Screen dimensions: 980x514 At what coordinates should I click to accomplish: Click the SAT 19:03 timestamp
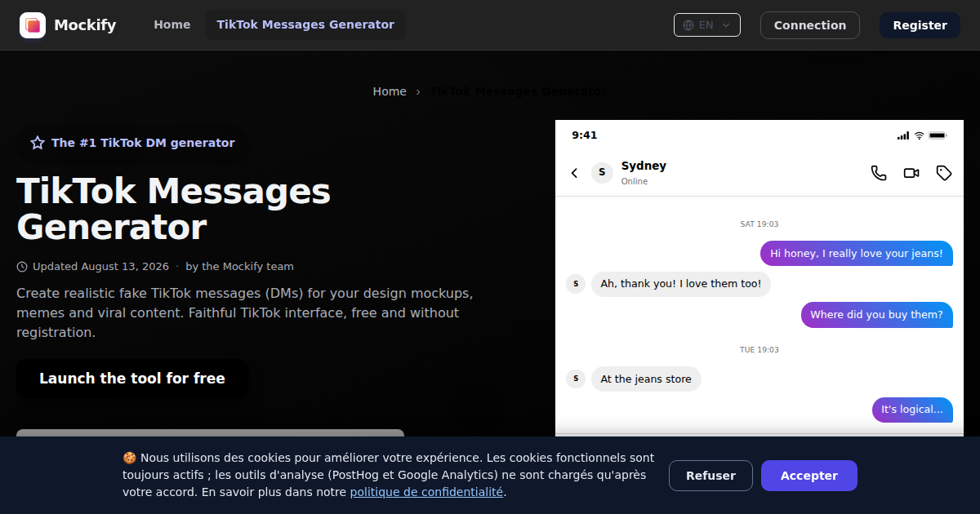759,224
